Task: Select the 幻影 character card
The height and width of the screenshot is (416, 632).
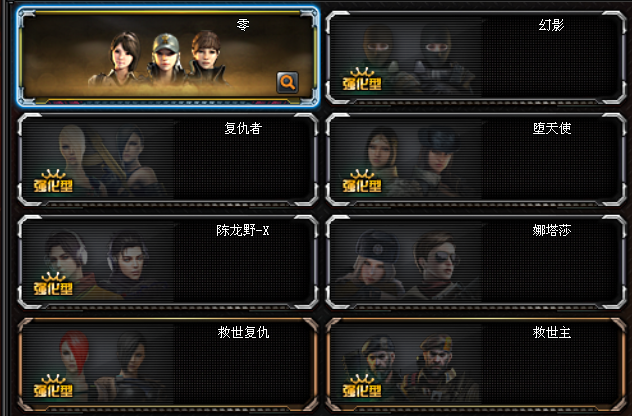Action: [476, 58]
